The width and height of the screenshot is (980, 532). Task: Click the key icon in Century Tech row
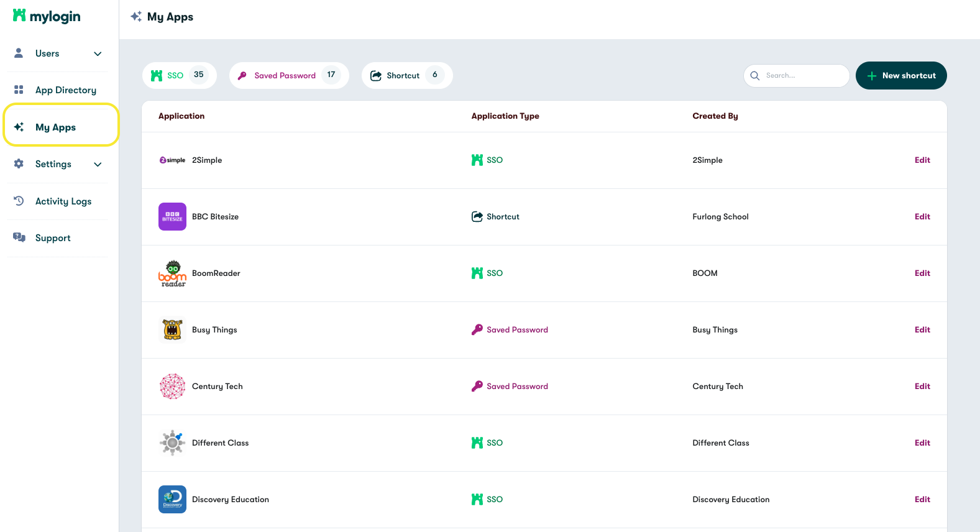click(477, 386)
